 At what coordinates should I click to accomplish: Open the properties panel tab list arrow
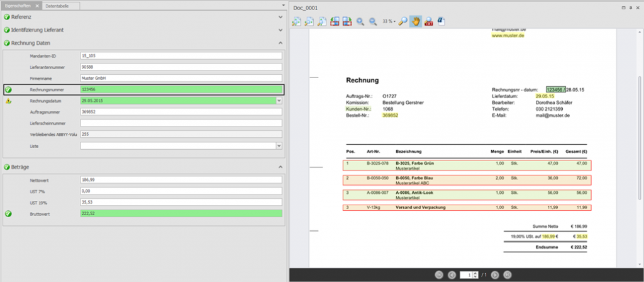(x=284, y=6)
